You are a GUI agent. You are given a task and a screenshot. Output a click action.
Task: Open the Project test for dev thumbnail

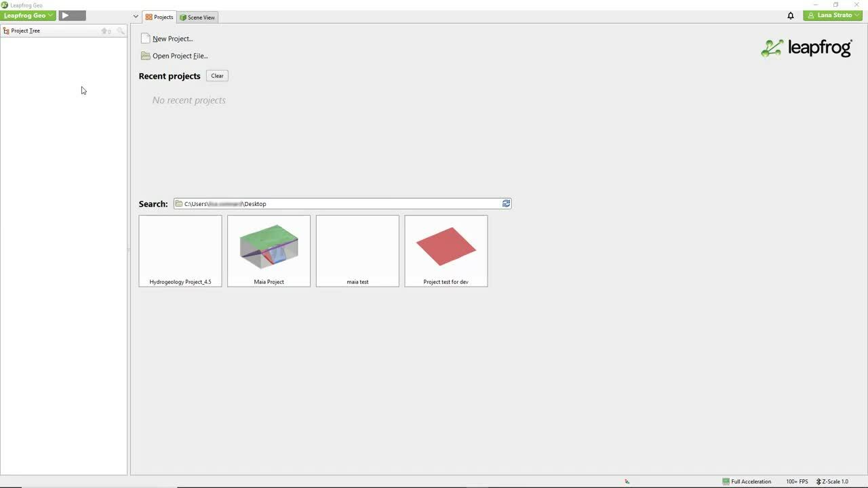pos(446,251)
